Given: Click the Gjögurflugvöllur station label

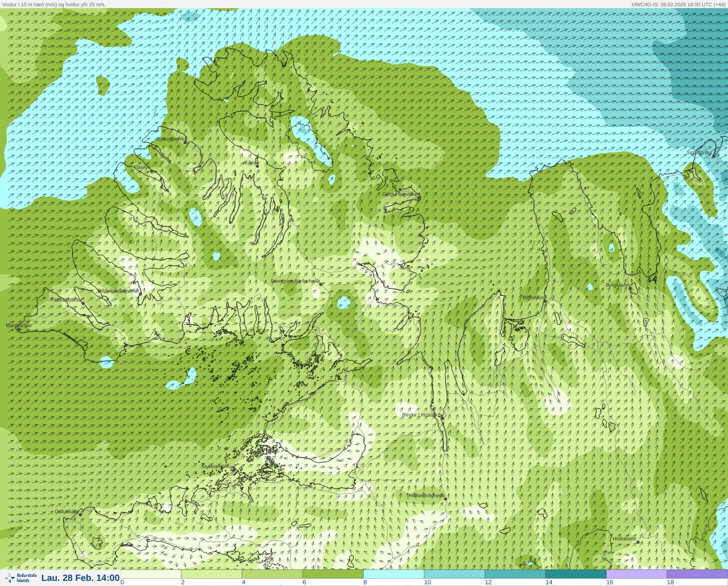Looking at the screenshot, I should pos(400,194).
